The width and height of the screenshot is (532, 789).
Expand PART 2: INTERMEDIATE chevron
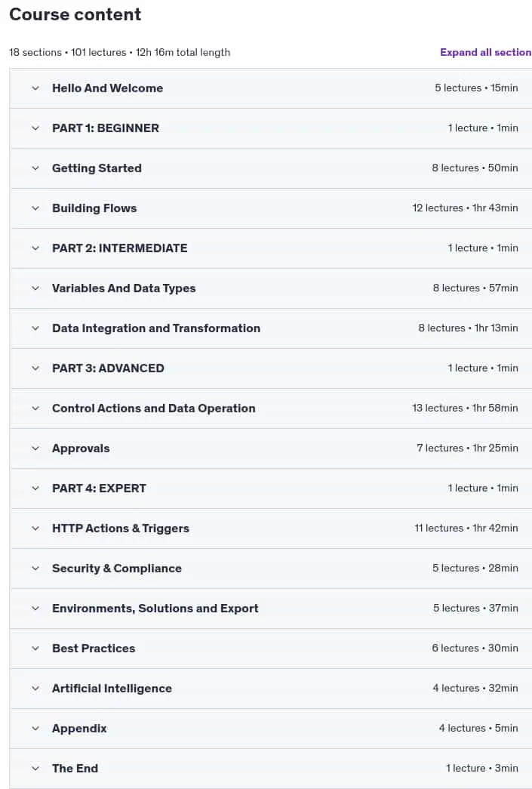tap(35, 248)
